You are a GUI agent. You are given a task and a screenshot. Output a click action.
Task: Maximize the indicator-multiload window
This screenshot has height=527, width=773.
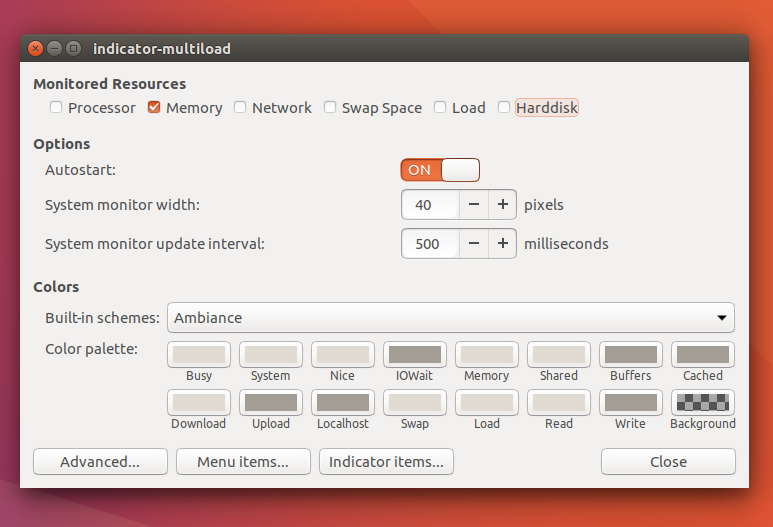73,48
